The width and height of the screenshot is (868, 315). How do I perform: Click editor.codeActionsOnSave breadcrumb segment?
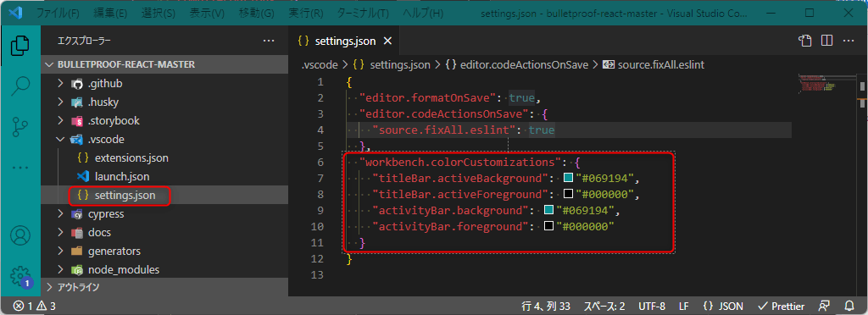[x=516, y=64]
